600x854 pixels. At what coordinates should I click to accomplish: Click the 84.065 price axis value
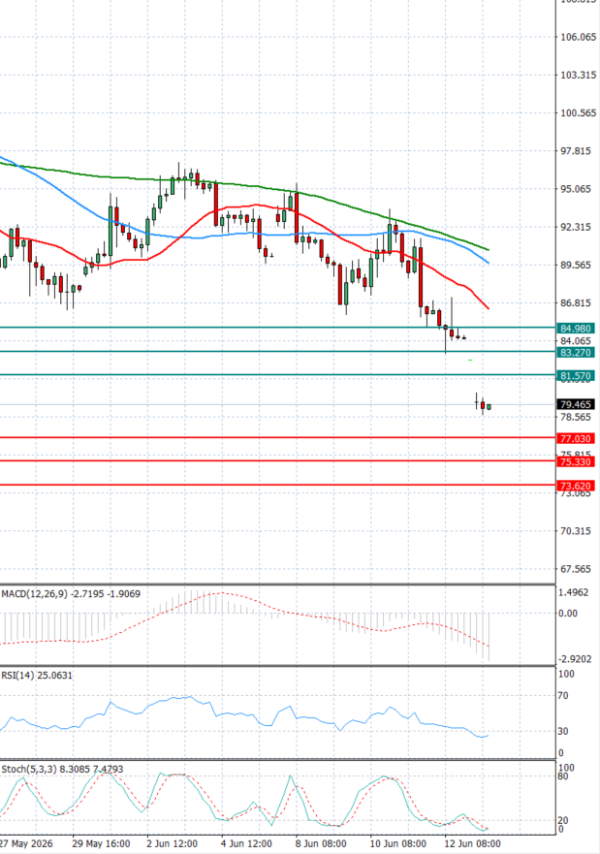coord(575,341)
